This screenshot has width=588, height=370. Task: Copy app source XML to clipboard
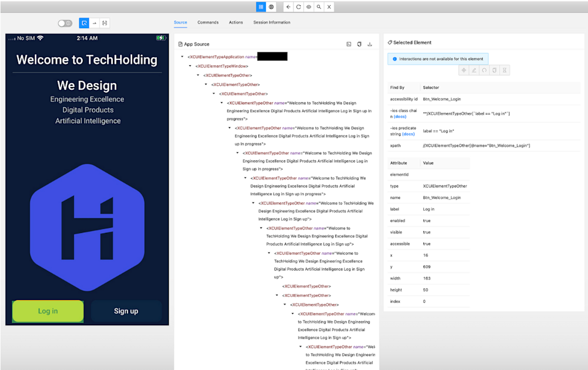[359, 44]
